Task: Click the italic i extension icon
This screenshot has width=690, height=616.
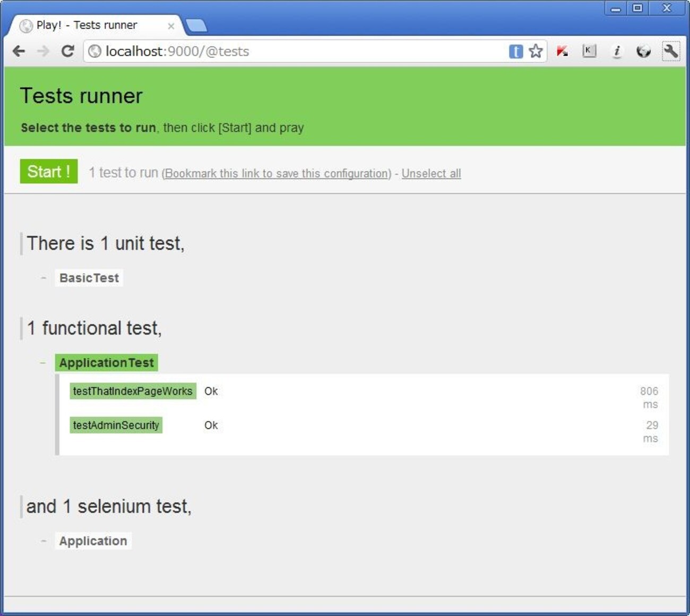Action: click(x=616, y=51)
